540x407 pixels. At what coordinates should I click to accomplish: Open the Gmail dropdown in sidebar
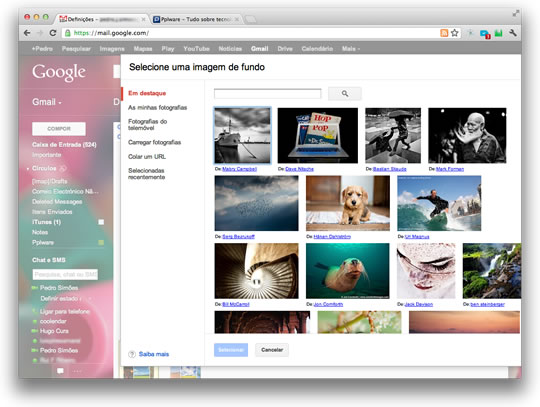[47, 102]
